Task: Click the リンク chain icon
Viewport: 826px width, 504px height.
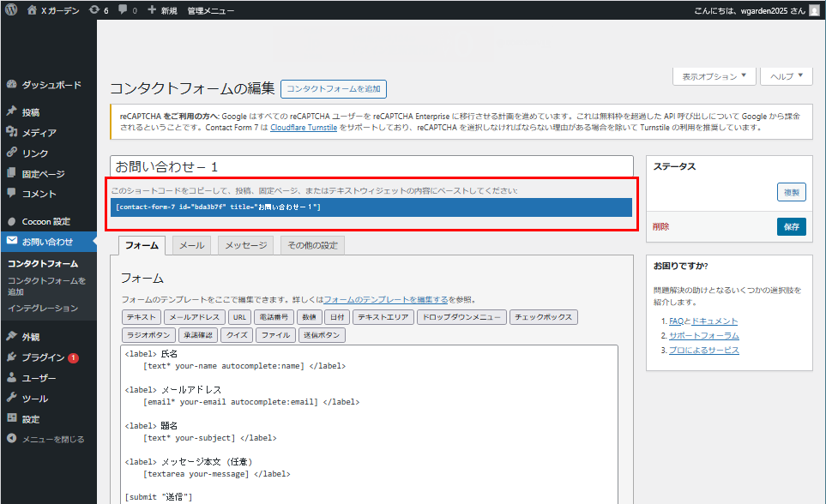Action: 12,153
